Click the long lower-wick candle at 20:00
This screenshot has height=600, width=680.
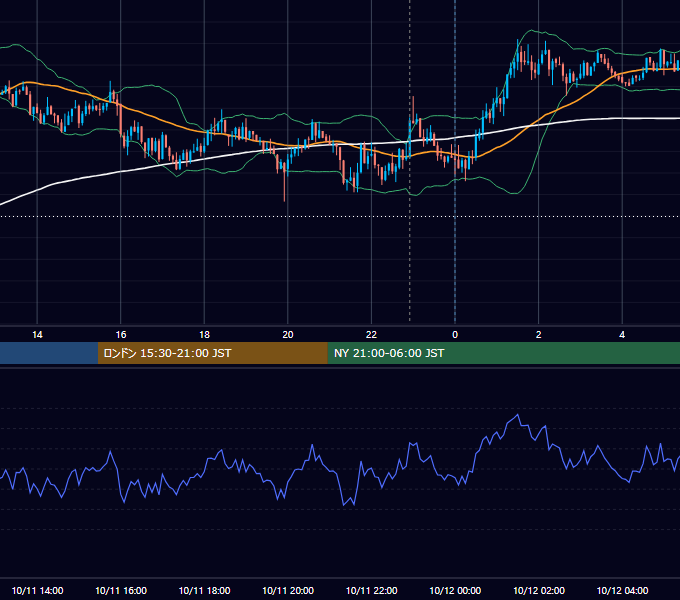[x=284, y=182]
